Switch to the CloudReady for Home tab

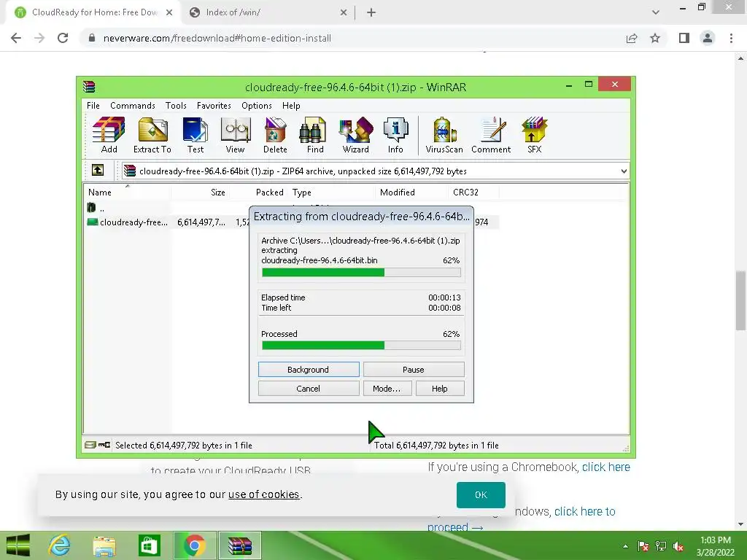93,12
